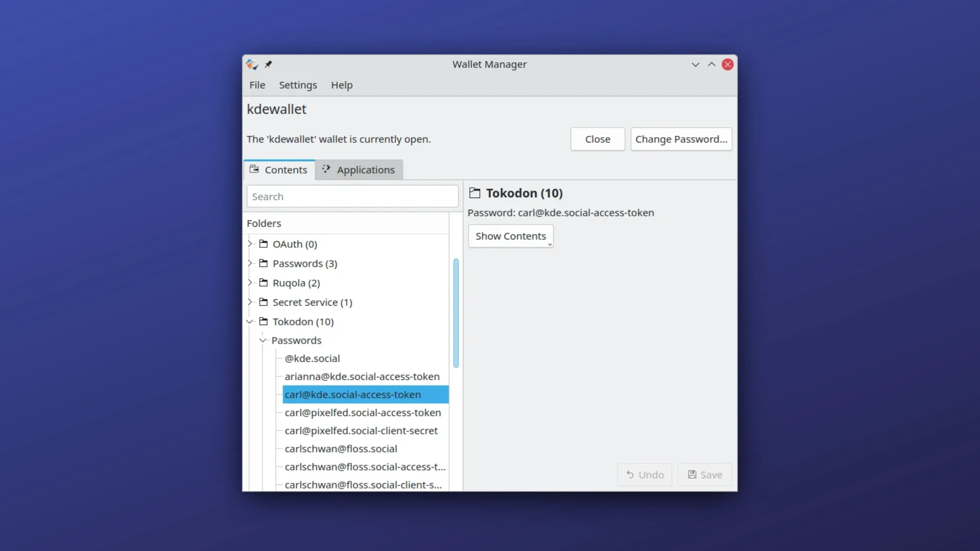980x551 pixels.
Task: Collapse the Tokodon (10) folder
Action: [249, 321]
